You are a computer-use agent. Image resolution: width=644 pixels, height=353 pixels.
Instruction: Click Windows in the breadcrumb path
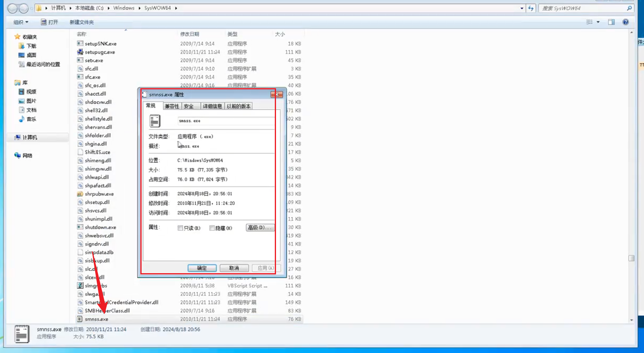point(124,8)
